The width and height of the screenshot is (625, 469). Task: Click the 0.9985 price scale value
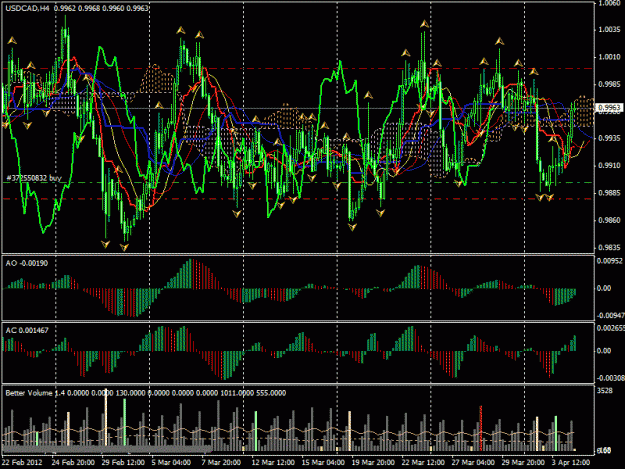pyautogui.click(x=609, y=84)
